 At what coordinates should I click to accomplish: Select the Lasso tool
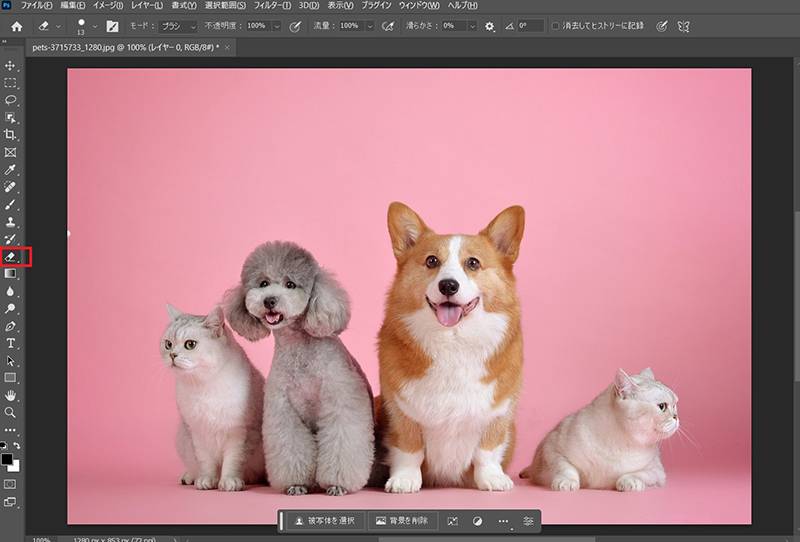pos(10,100)
